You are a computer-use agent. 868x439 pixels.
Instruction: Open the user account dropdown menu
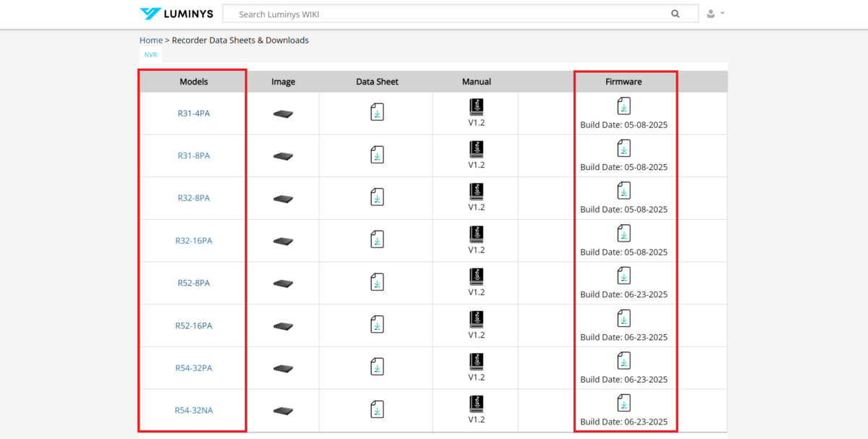[x=715, y=14]
